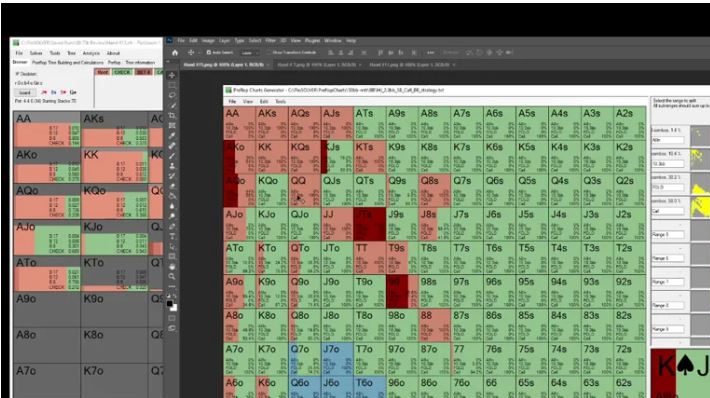Select the Eyedropper tool
Viewport: 710px width, 398px height.
pos(172,135)
